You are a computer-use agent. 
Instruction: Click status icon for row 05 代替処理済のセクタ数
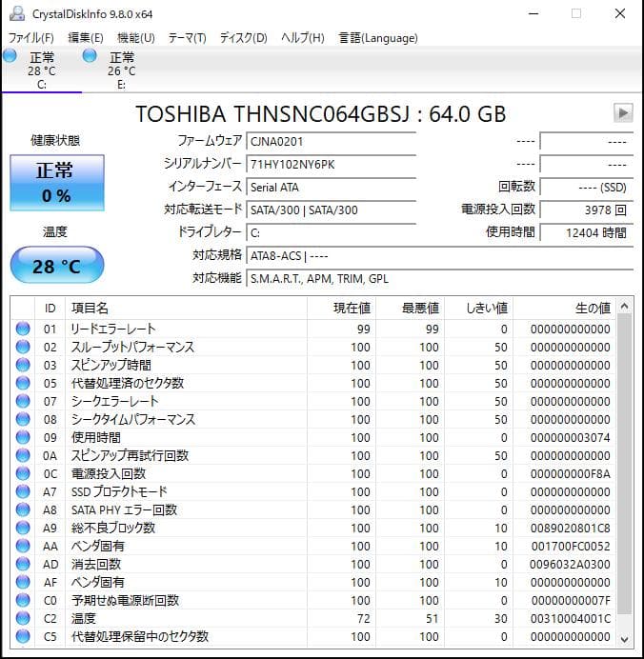click(23, 383)
